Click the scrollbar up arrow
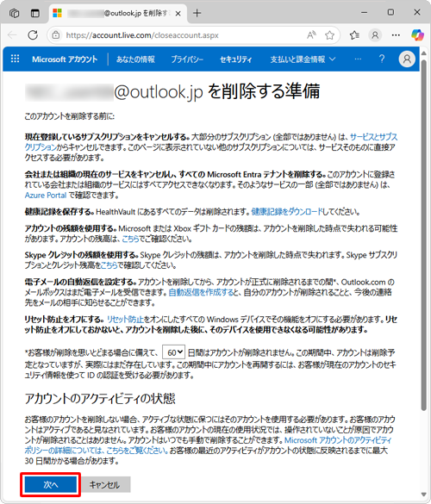The width and height of the screenshot is (431, 504). tap(424, 53)
